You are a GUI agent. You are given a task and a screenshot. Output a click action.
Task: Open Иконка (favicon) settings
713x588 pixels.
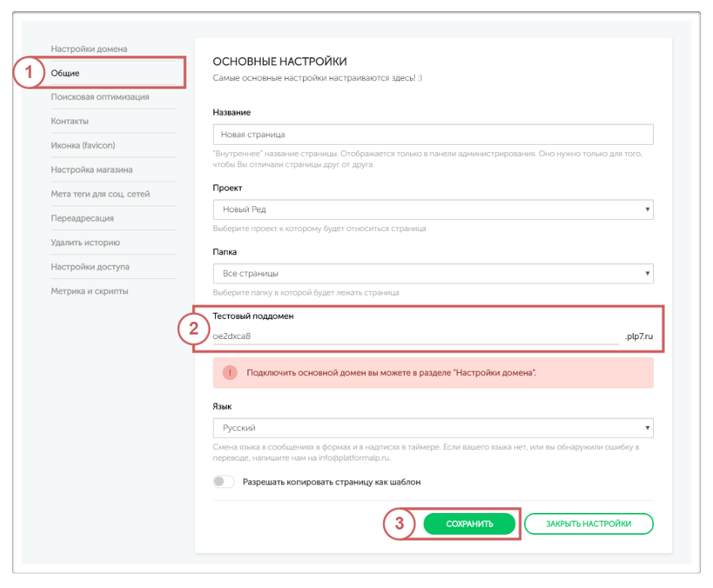[83, 145]
